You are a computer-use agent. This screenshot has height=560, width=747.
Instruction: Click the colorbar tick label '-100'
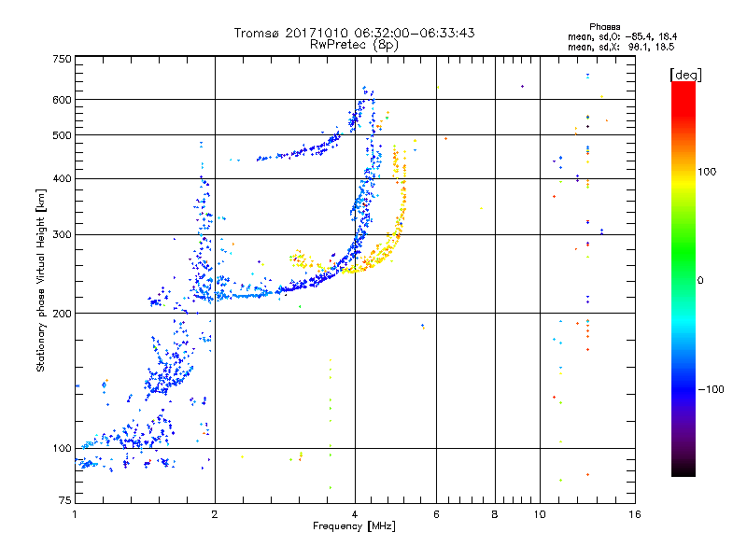coord(712,389)
